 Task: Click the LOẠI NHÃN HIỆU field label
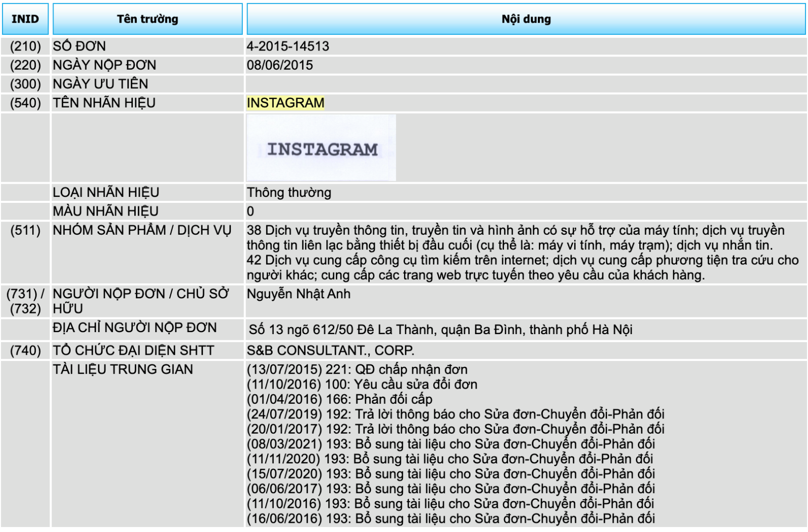pos(106,192)
